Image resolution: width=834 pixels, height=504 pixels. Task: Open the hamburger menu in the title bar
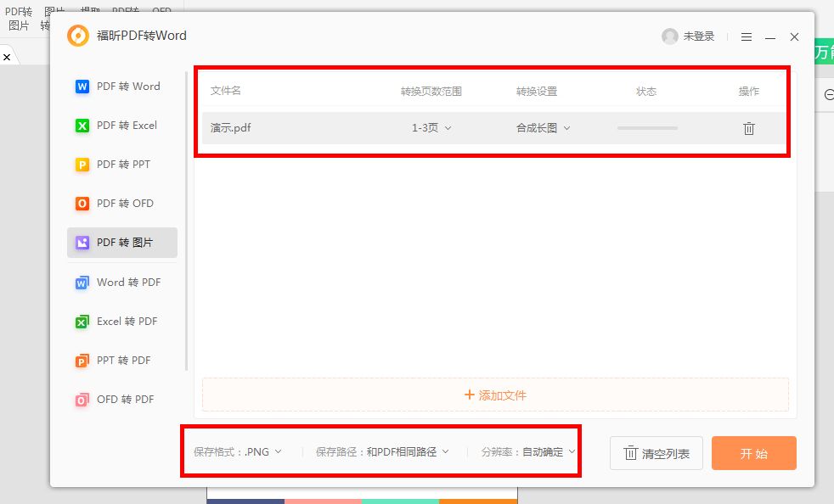[747, 36]
